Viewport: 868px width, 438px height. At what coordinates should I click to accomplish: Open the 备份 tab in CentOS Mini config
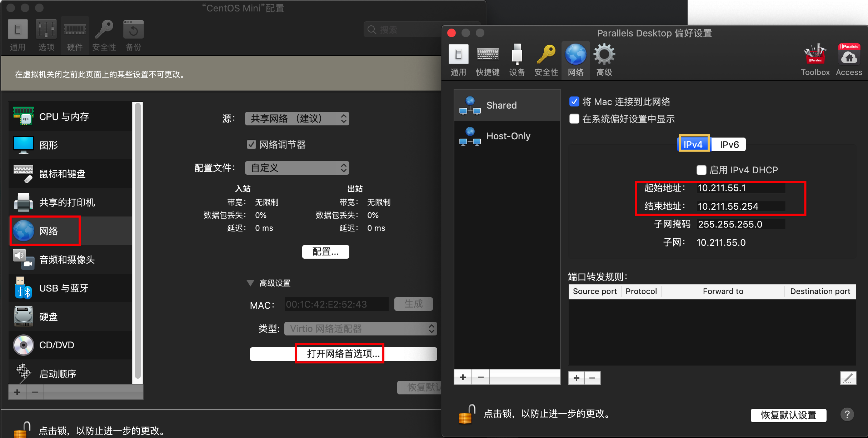(133, 35)
